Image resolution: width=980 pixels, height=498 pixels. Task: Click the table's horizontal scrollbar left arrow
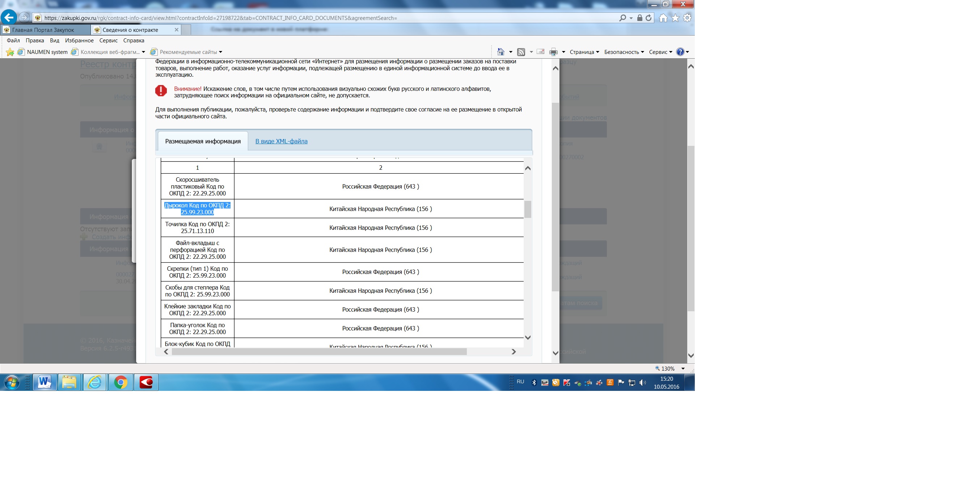click(x=166, y=351)
